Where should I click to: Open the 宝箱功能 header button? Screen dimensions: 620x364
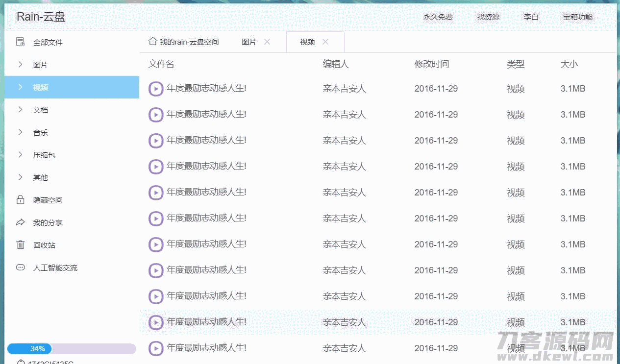(x=577, y=17)
